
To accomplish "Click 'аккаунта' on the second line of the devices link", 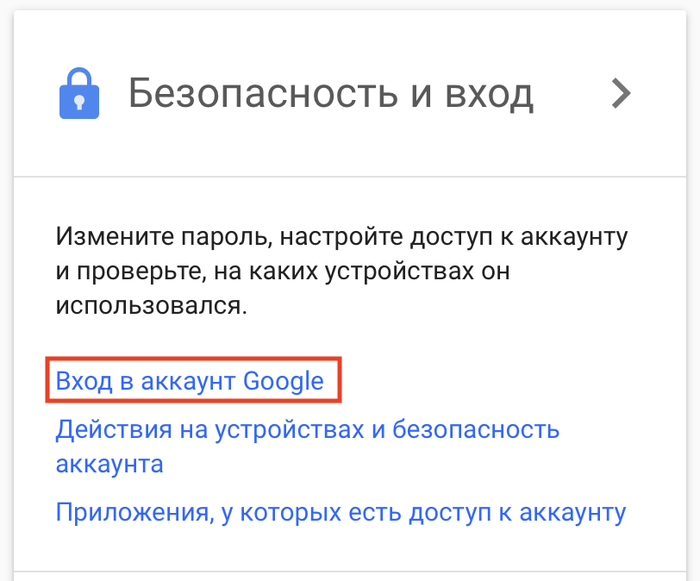I will pyautogui.click(x=110, y=464).
